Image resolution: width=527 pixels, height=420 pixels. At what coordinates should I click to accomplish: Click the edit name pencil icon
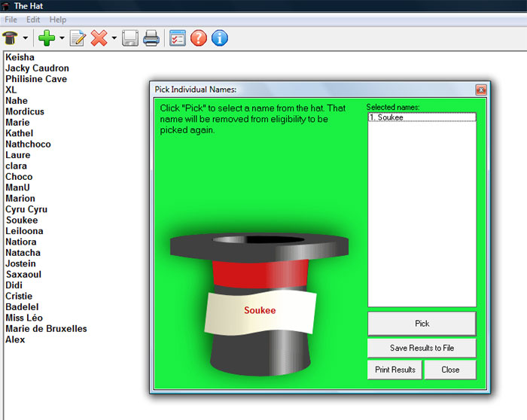(x=78, y=38)
